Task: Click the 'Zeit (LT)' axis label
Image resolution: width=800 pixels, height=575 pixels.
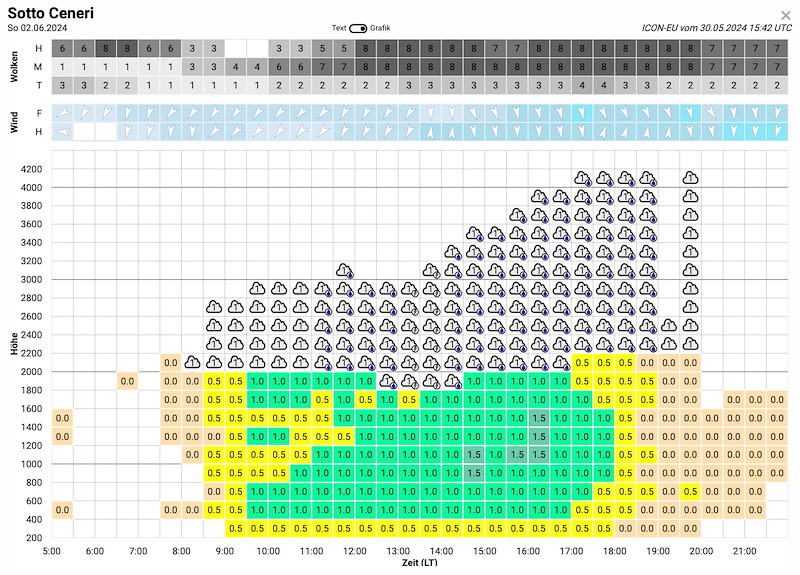Action: click(419, 563)
